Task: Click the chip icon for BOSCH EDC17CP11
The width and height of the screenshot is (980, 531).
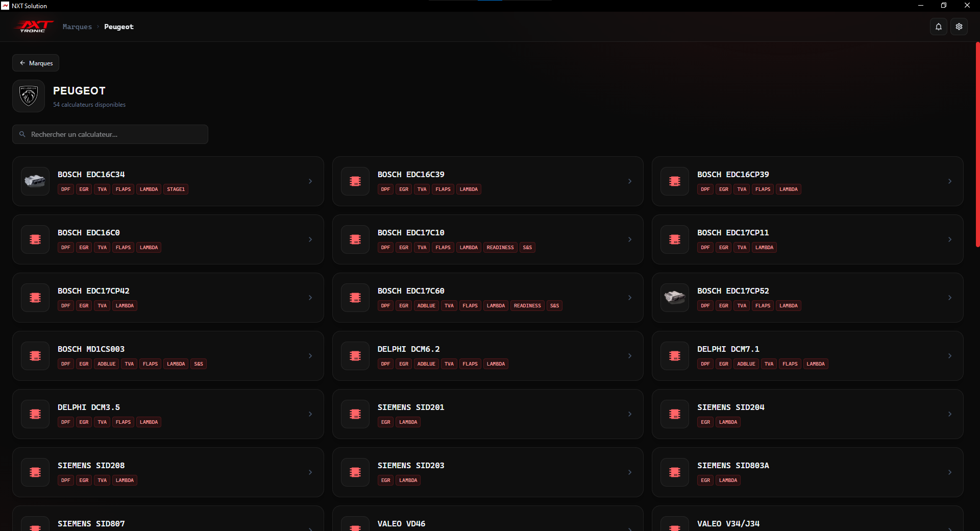Action: (675, 239)
